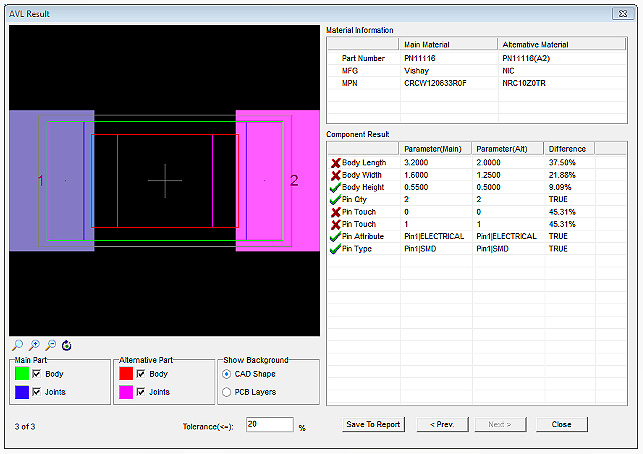Zoom out of the CAD viewer
The image size is (643, 454).
50,345
